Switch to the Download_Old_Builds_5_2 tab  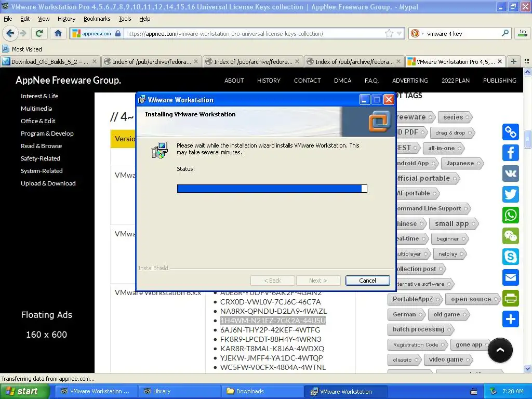[50, 61]
